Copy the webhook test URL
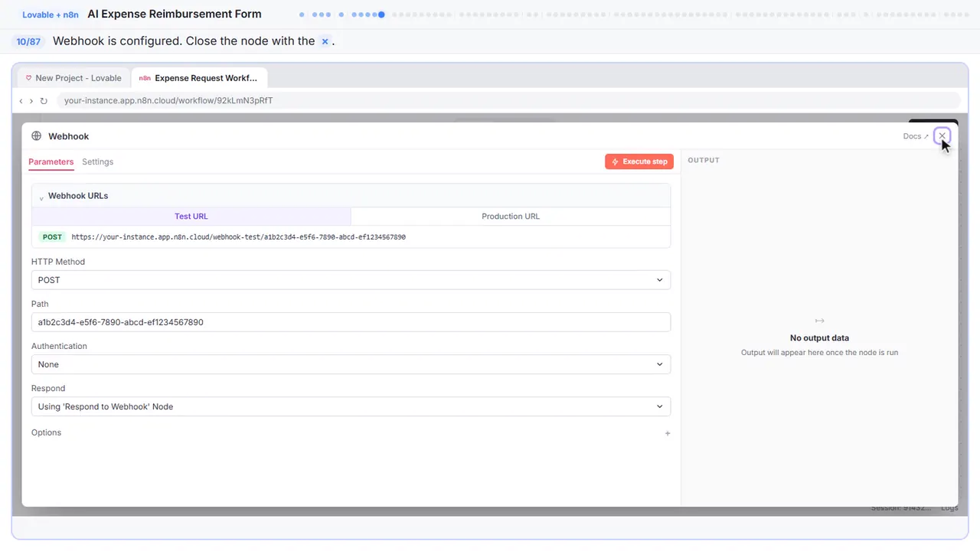The image size is (980, 551). pos(238,237)
